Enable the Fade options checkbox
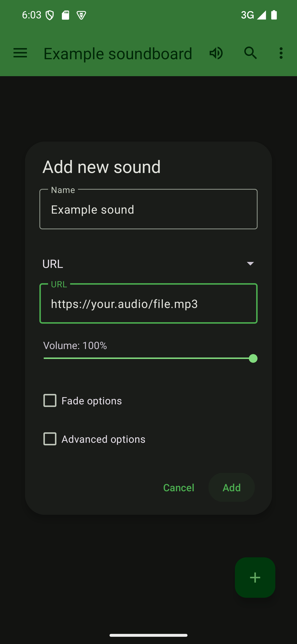Screen dimensions: 297x644 pos(50,400)
